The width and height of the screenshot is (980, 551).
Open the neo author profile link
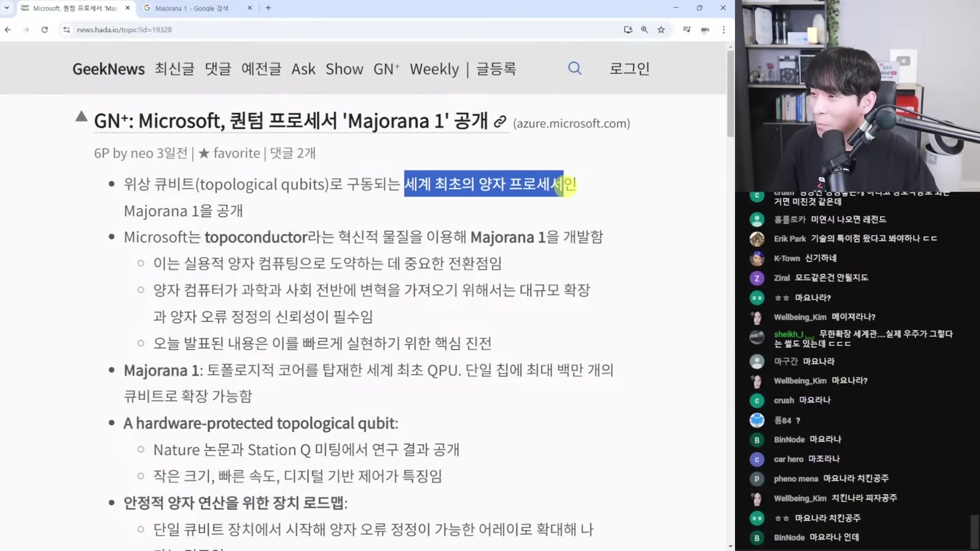click(141, 153)
